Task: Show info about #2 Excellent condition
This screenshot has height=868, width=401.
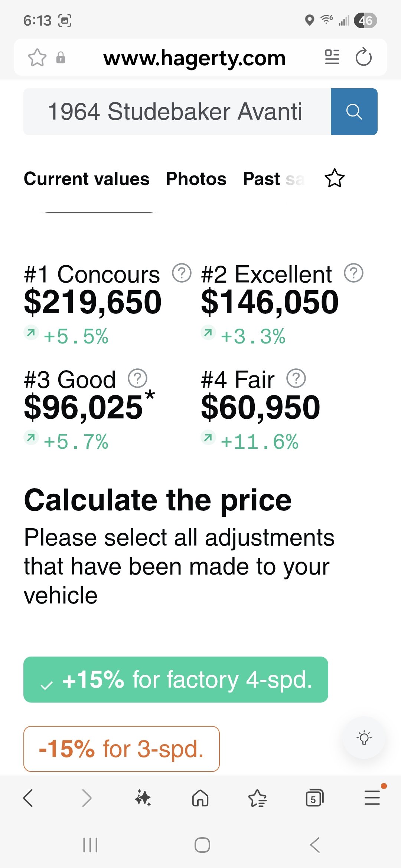Action: click(353, 273)
